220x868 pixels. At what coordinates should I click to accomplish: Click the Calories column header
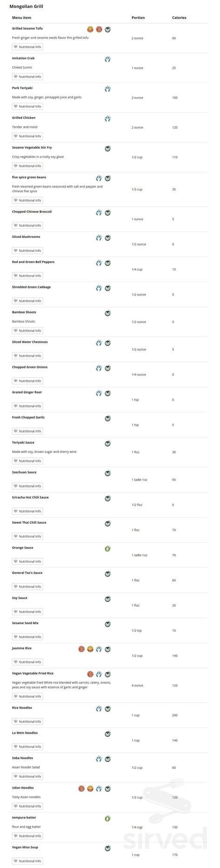179,18
